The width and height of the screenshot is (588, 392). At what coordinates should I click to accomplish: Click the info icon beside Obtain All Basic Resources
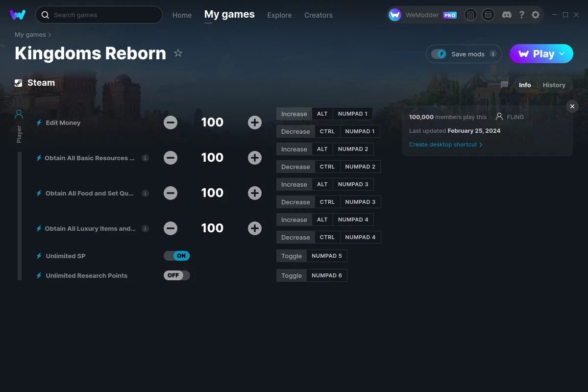(145, 158)
